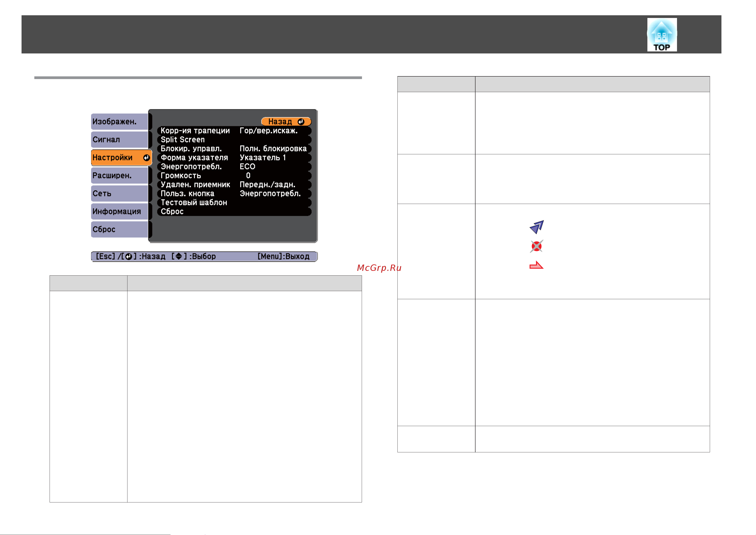Click the [Esc] Назад hint

click(x=130, y=256)
